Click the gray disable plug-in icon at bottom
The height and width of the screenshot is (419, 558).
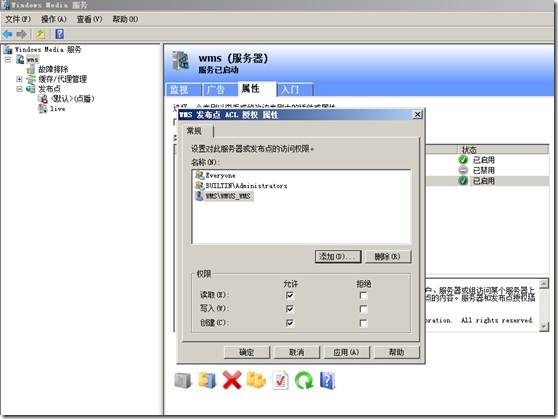click(183, 381)
